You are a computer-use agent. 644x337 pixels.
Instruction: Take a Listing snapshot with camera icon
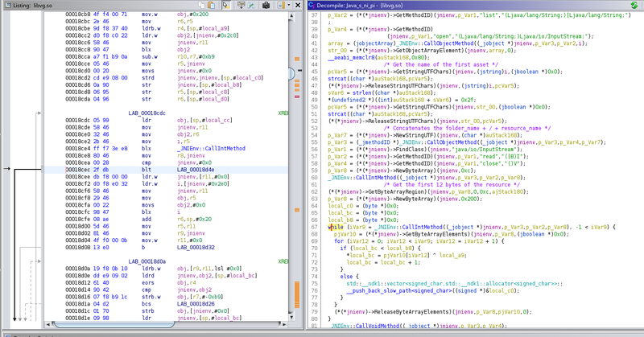coord(266,6)
